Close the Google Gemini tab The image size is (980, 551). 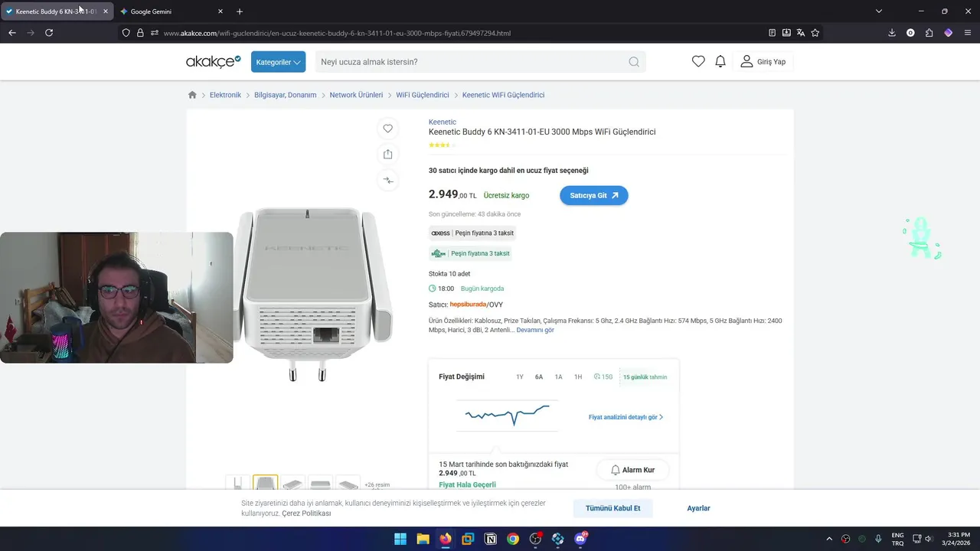tap(220, 11)
